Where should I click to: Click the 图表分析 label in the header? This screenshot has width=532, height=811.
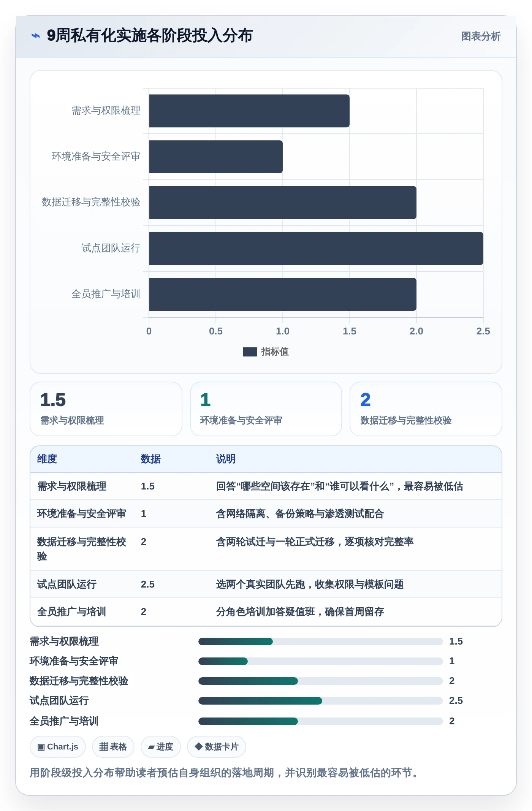[x=481, y=36]
